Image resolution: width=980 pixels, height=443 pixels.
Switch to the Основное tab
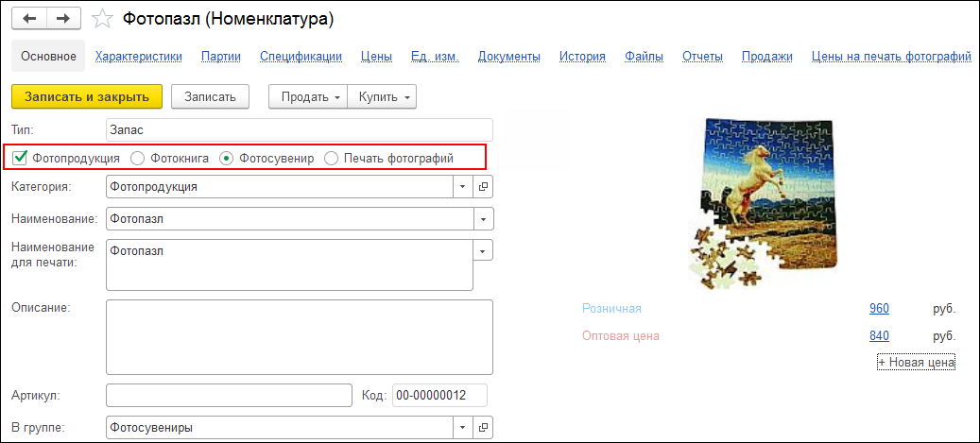[x=49, y=57]
